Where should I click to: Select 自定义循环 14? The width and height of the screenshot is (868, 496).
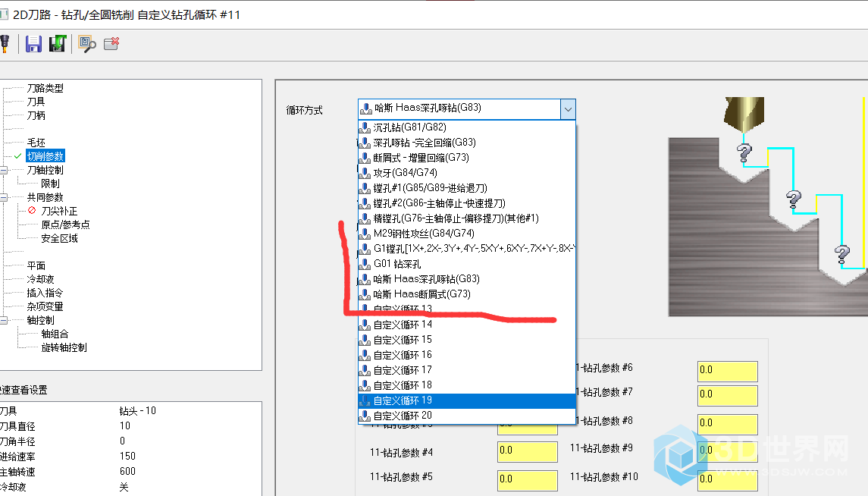click(x=467, y=325)
